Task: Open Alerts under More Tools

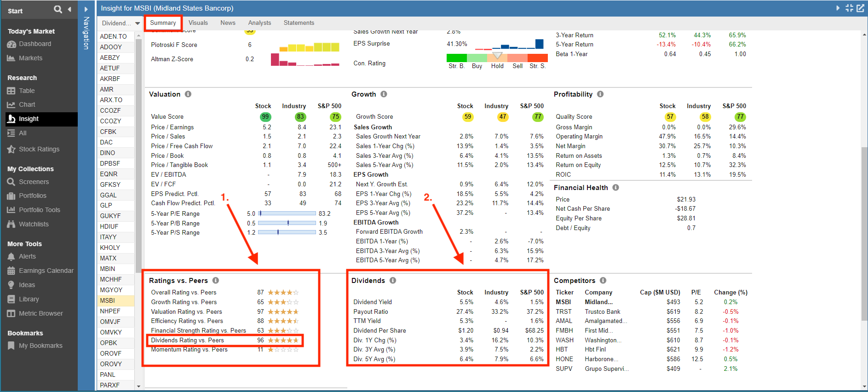Action: [x=27, y=256]
